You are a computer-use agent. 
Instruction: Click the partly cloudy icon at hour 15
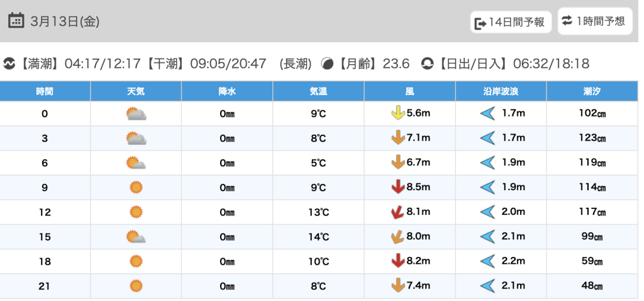(136, 237)
